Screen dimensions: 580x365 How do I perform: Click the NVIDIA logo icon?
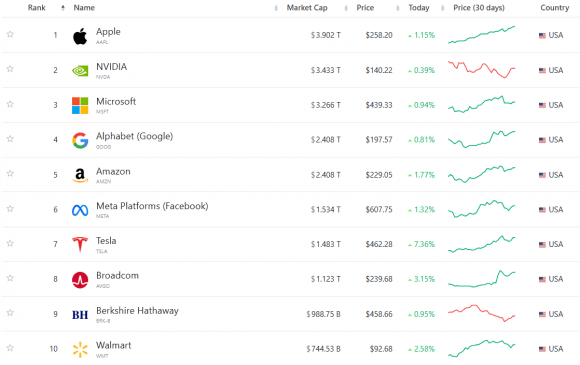80,70
